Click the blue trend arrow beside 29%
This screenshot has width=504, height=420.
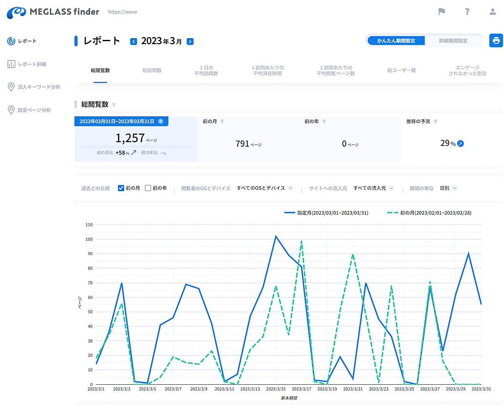pos(460,144)
